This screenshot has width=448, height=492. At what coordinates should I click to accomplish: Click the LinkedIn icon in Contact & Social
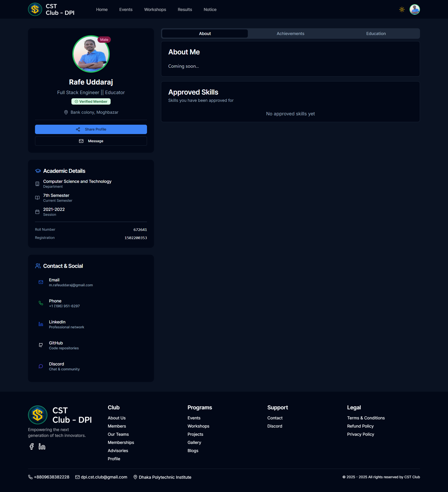41,324
